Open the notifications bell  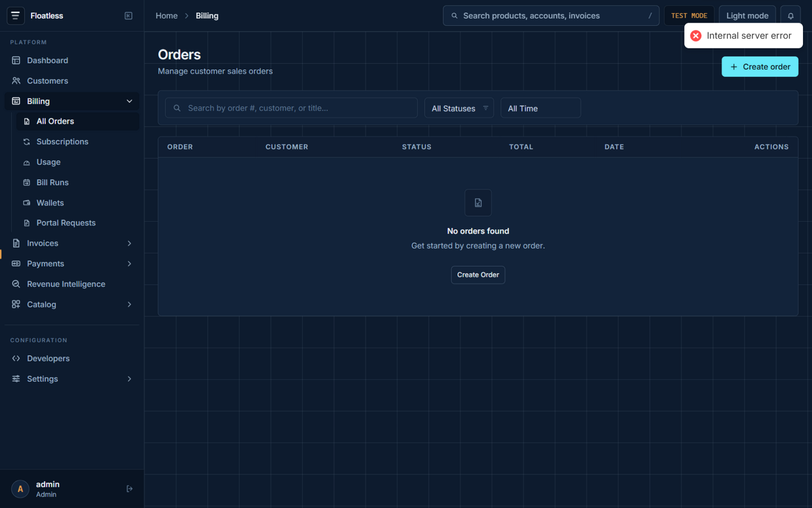[x=791, y=16]
